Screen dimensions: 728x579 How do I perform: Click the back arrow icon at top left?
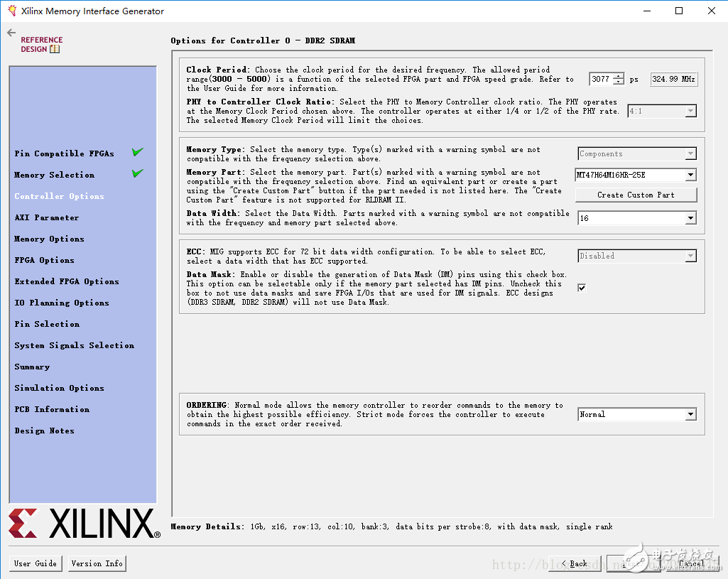pos(11,33)
